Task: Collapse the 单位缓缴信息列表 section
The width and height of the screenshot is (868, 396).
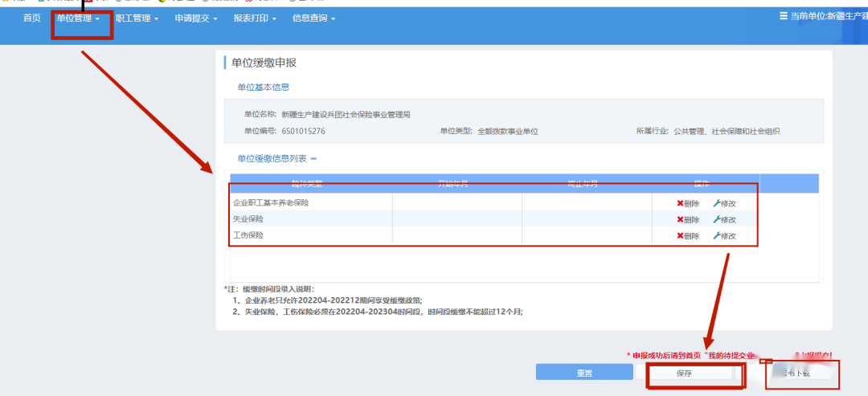Action: click(313, 159)
